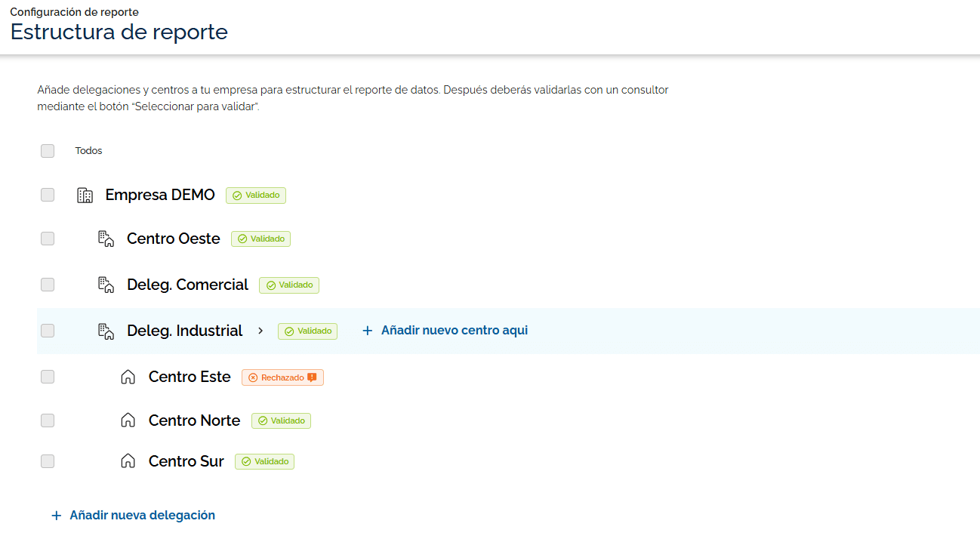Click the Validado badge next to Centro Oeste

261,239
